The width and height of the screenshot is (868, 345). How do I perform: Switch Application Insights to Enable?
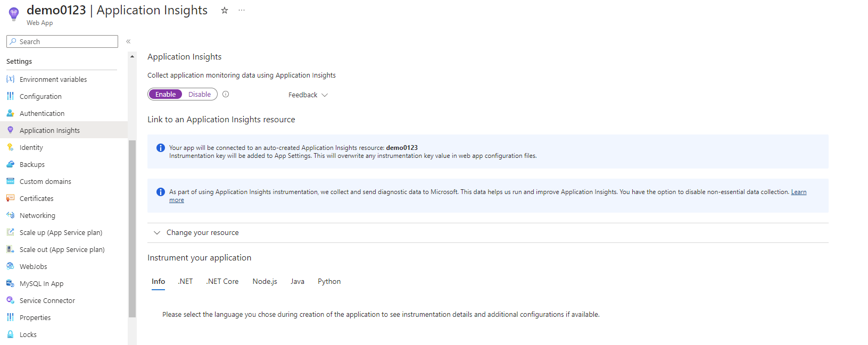(x=166, y=94)
